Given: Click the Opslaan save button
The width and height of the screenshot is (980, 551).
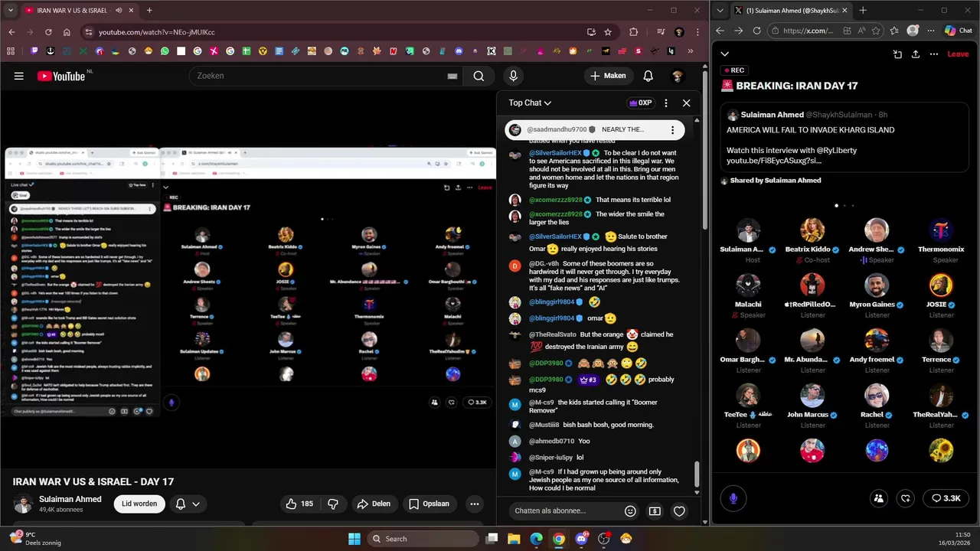Looking at the screenshot, I should [430, 504].
